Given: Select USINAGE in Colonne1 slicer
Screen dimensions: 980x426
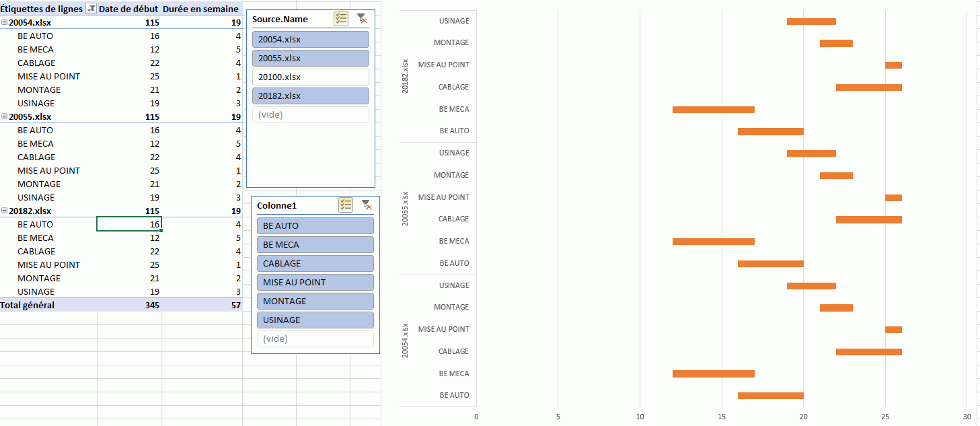Looking at the screenshot, I should pyautogui.click(x=315, y=320).
